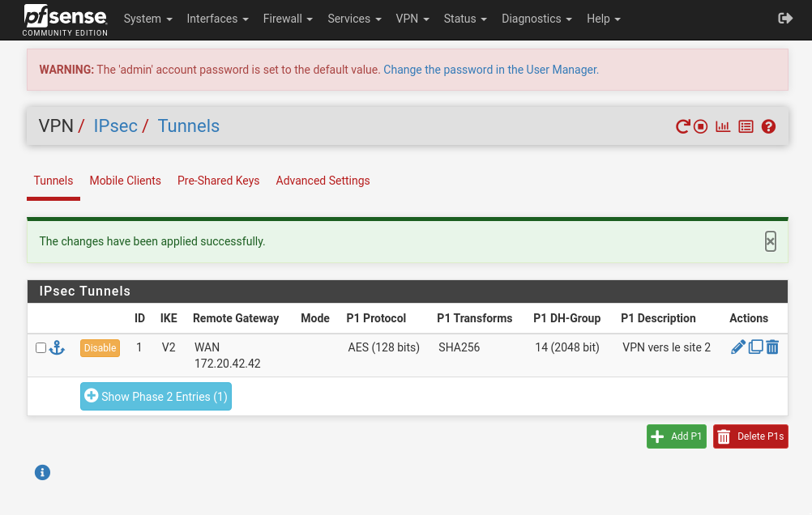Open the Diagnostics dropdown menu
812x515 pixels.
536,19
